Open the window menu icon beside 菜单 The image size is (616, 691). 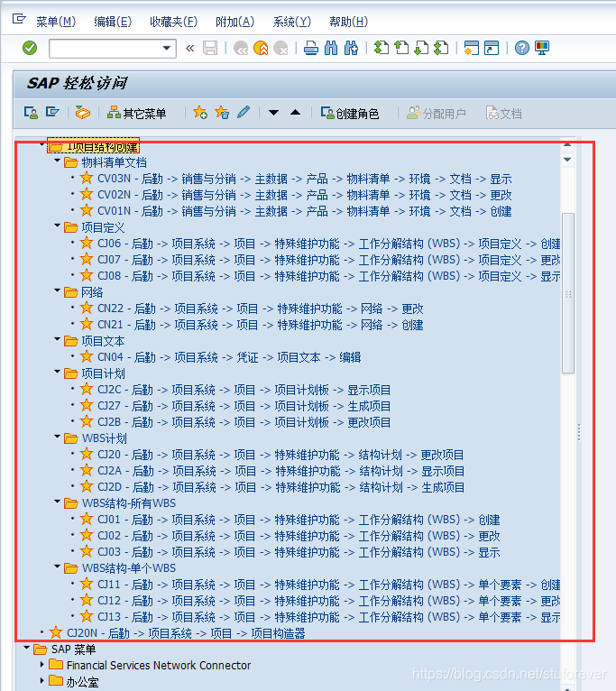(19, 19)
